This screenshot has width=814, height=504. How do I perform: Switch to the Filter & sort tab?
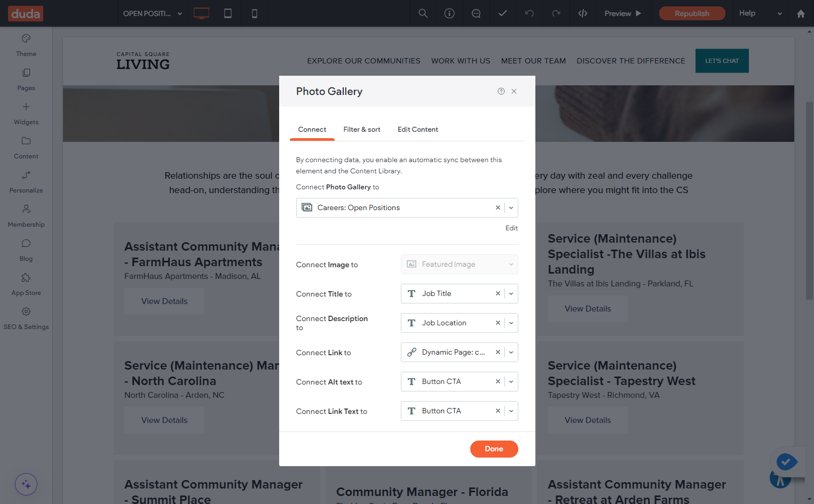tap(362, 130)
